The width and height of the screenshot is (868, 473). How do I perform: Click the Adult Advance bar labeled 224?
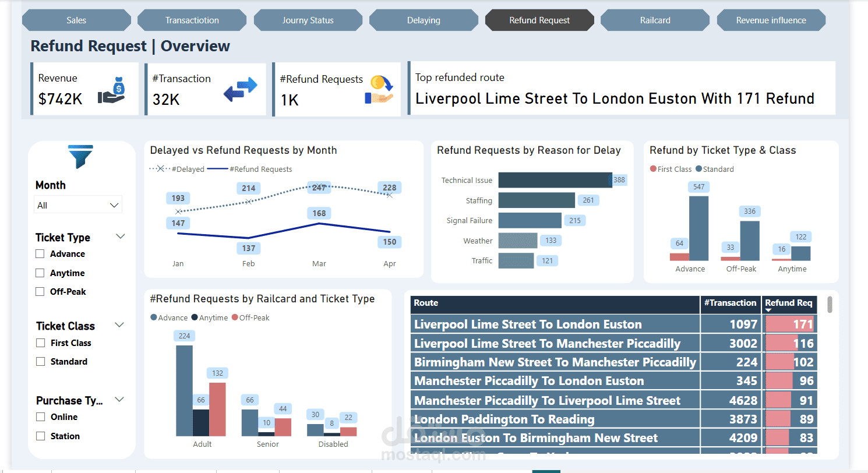coord(184,391)
